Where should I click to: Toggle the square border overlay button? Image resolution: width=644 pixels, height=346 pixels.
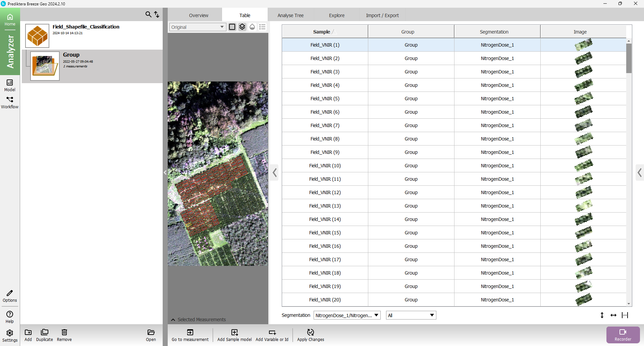232,27
